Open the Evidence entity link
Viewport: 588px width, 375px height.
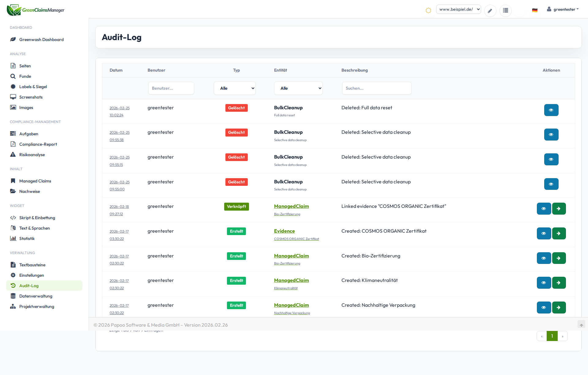(285, 231)
